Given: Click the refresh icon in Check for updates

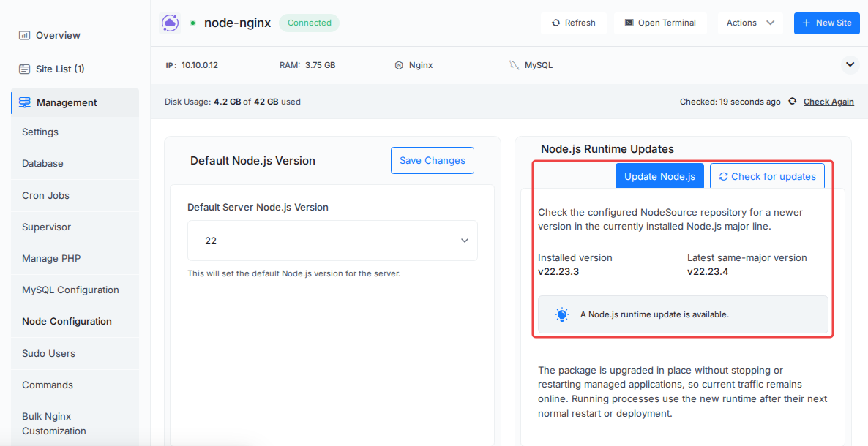Looking at the screenshot, I should pos(723,176).
